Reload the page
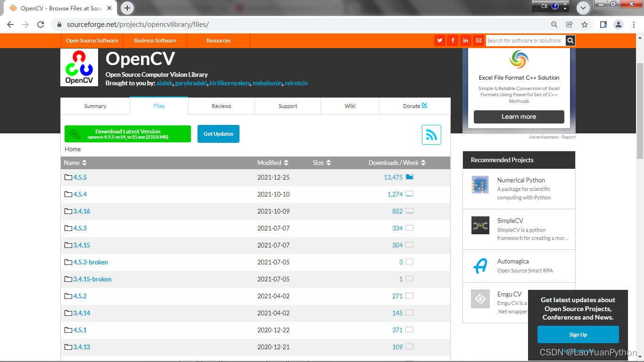 [x=41, y=25]
